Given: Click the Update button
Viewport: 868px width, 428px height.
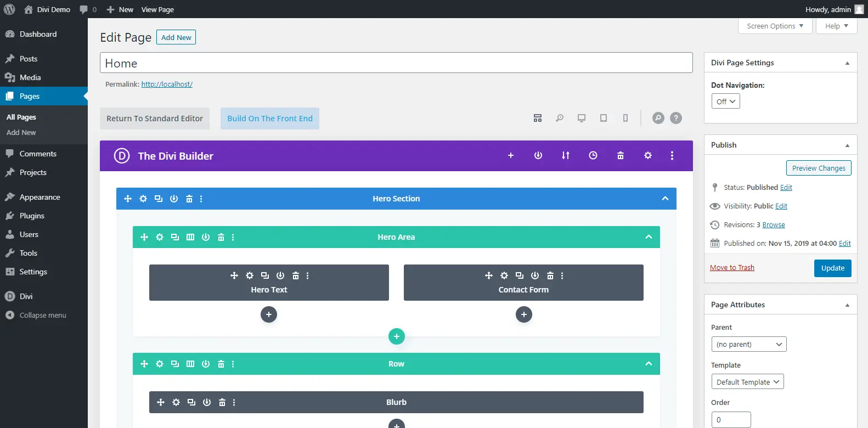Looking at the screenshot, I should tap(832, 268).
